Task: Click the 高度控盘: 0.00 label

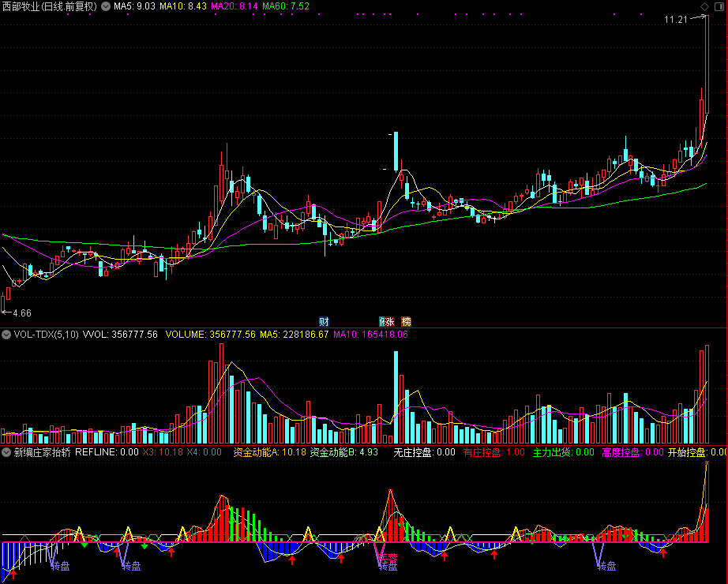Action: coord(632,452)
